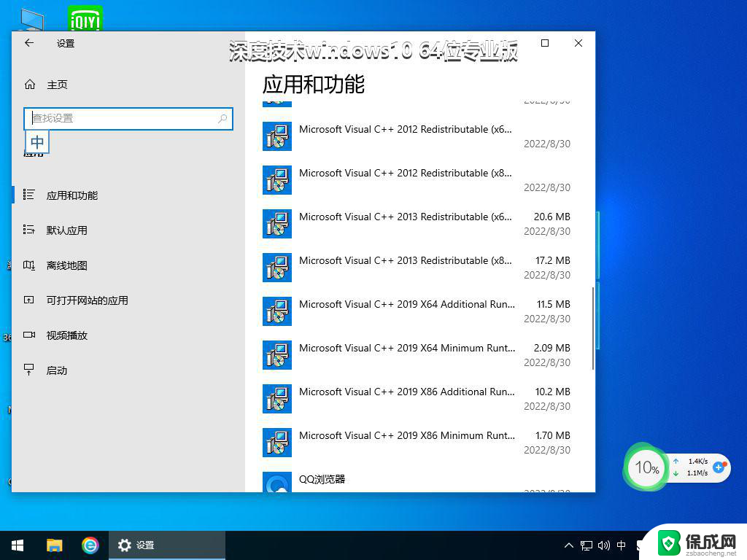Click the Microsoft Visual C++ 2012 Redistributable (x8... name
The height and width of the screenshot is (560, 747).
pos(406,174)
